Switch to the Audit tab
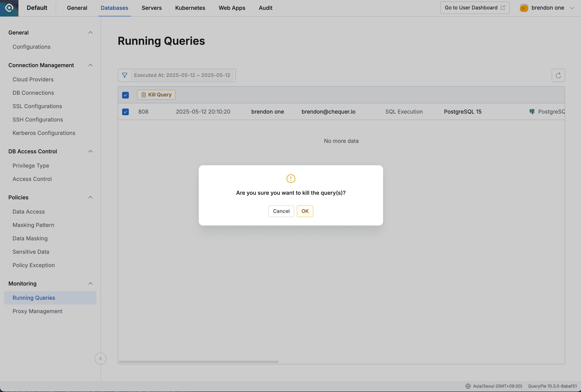Screen dimensions: 581x392 coord(265,8)
